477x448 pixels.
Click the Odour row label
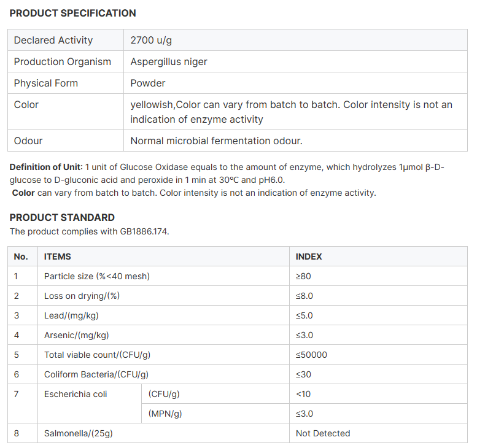[28, 141]
